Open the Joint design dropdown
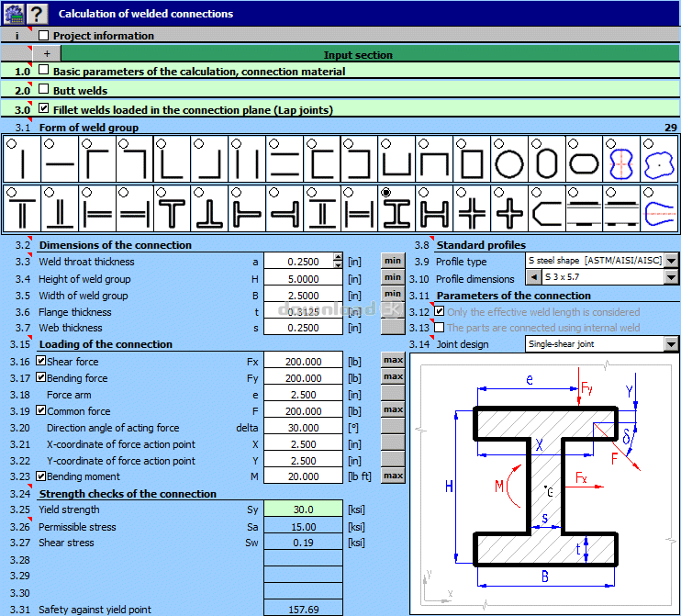 pyautogui.click(x=672, y=344)
